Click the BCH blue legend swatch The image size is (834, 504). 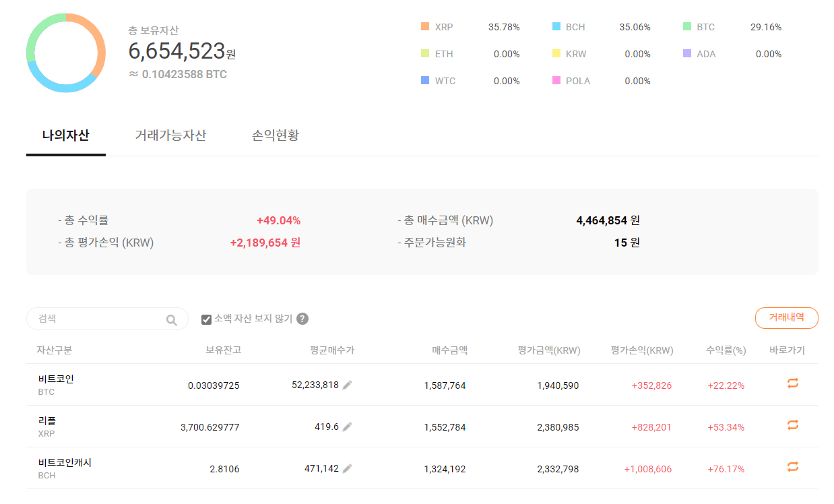pyautogui.click(x=556, y=27)
